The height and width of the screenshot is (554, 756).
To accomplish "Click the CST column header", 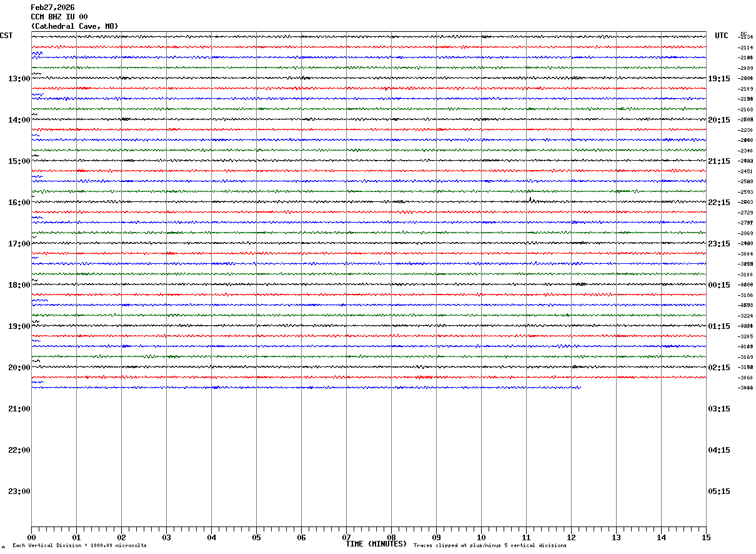I will coord(6,36).
